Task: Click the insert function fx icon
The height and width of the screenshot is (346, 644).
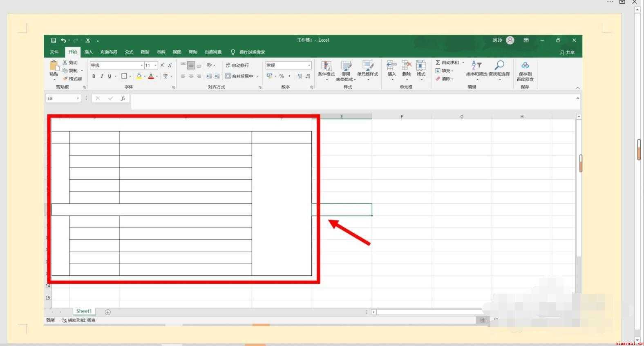Action: click(x=123, y=98)
